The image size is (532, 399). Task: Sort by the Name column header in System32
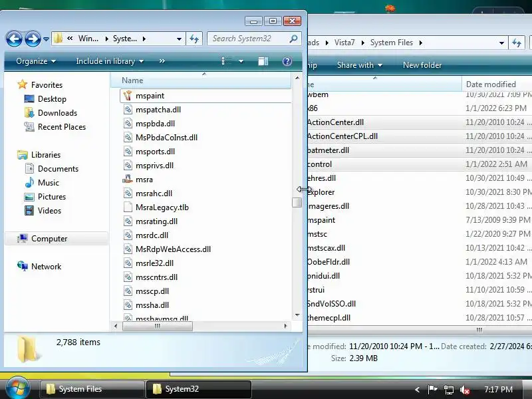click(201, 80)
